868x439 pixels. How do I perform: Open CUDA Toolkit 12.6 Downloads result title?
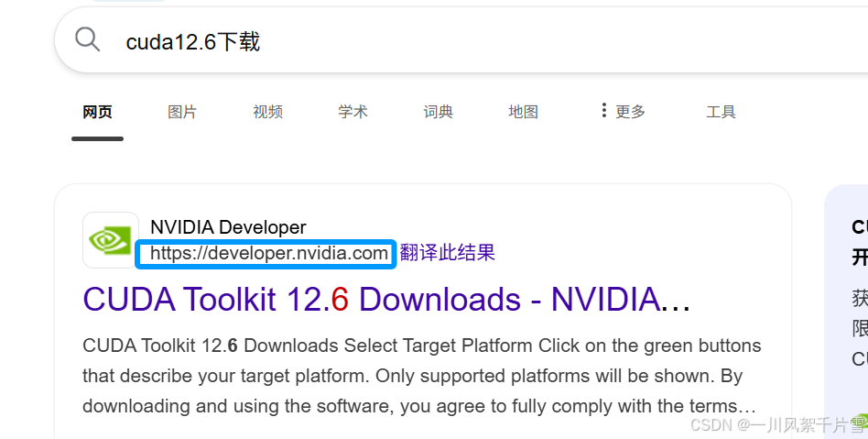click(x=386, y=300)
